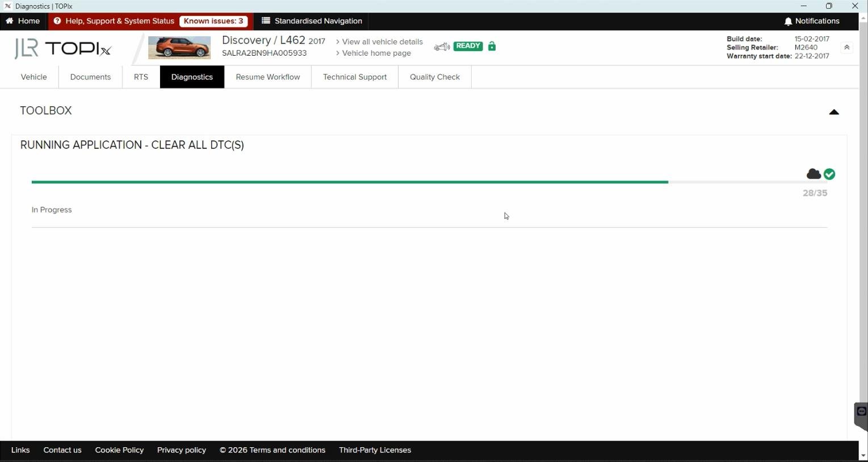Open the Contact us footer link
Viewport: 868px width, 462px height.
point(62,450)
